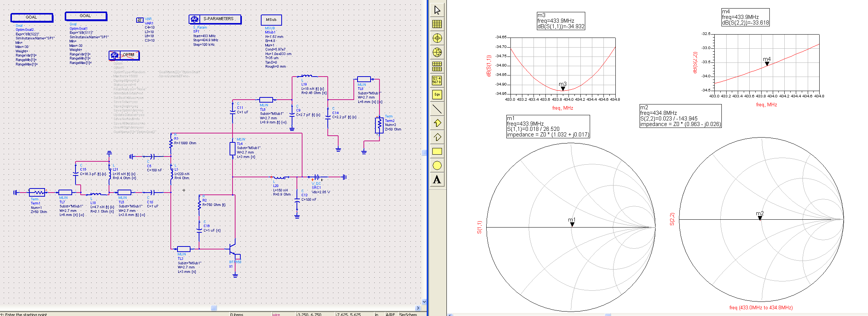Click the 'freq (433.0MHz to 434.8MHz)' label
Viewport: 868px width, 316px height.
[761, 307]
